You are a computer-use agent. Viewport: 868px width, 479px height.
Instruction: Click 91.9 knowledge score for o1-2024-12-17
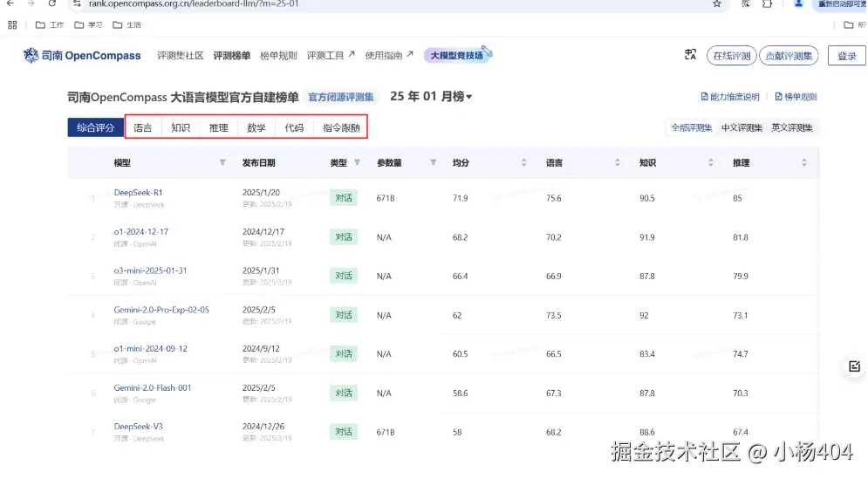pos(647,237)
